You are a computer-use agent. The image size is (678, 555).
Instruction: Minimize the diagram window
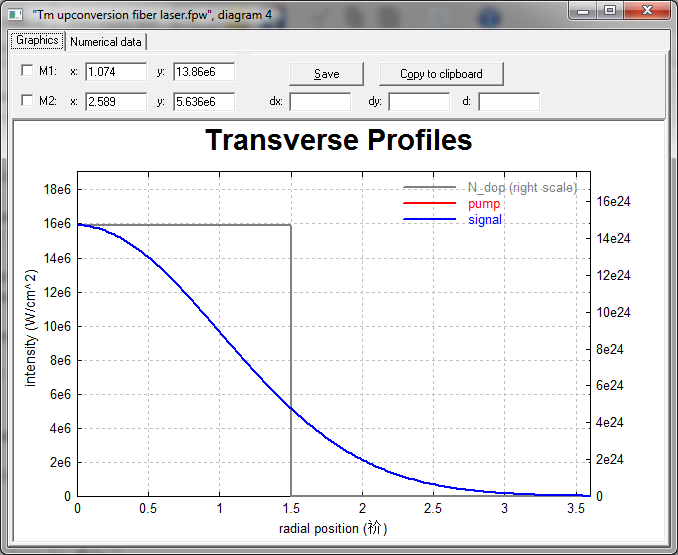pyautogui.click(x=582, y=10)
